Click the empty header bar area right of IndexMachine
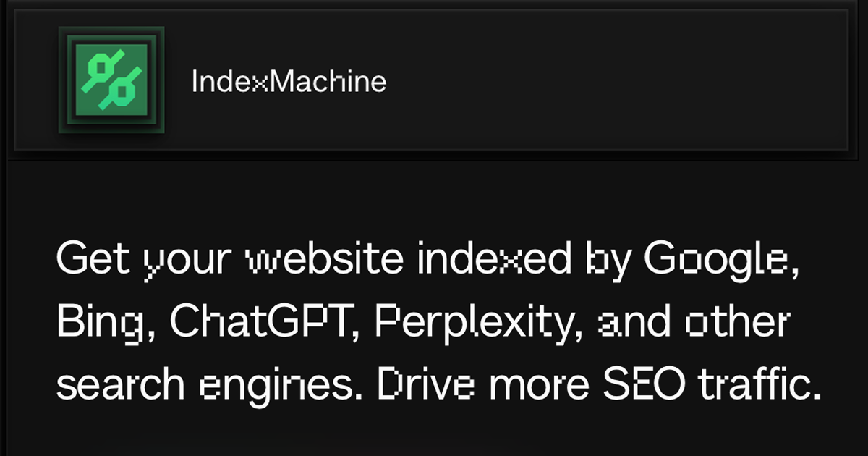The width and height of the screenshot is (868, 456). [x=615, y=80]
